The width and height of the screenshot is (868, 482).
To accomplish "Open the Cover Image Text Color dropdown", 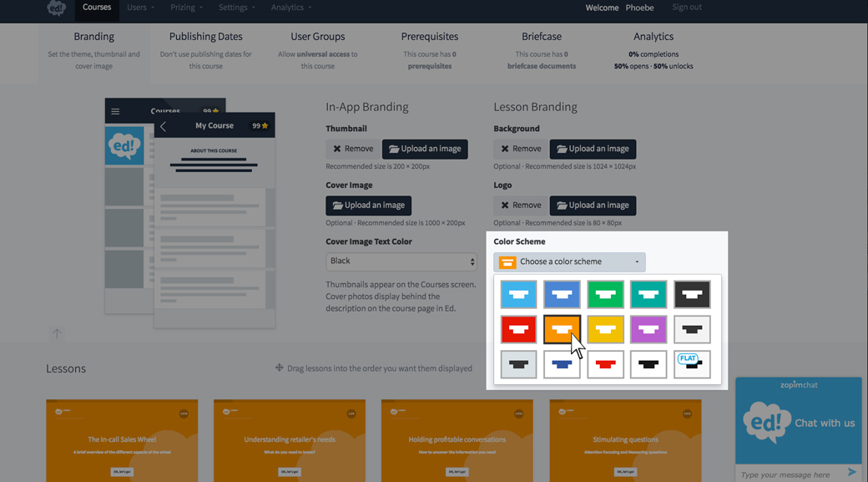I will tap(401, 261).
